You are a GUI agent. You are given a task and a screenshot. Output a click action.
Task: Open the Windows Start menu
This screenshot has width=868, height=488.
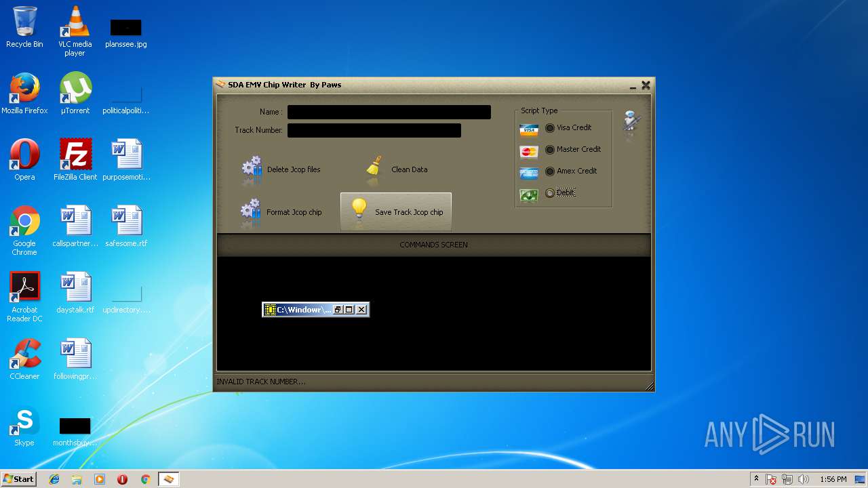coord(18,479)
